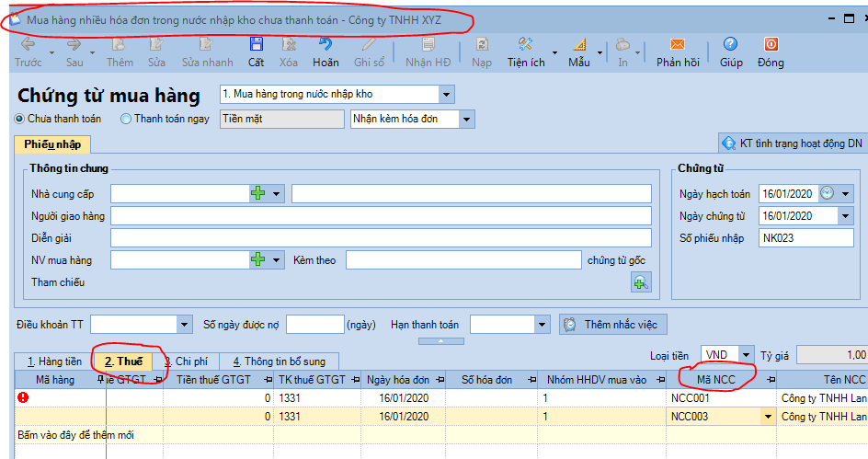Viewport: 868px width, 459px height.
Task: Click the Kèm theo input field
Action: [x=463, y=260]
